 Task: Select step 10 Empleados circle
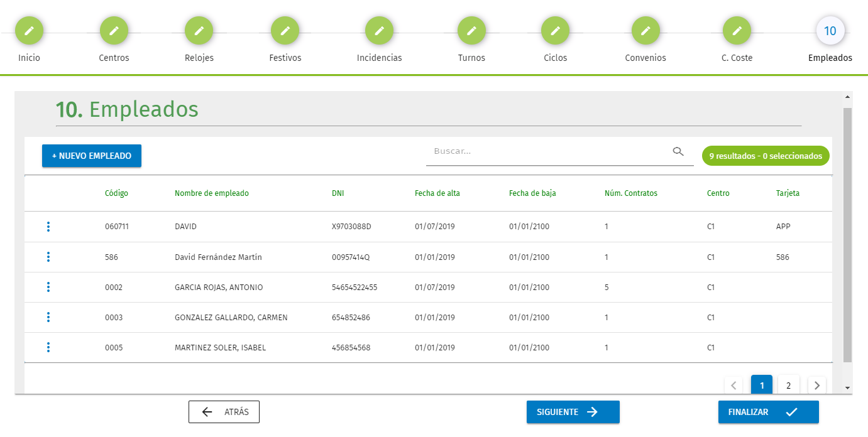tap(830, 30)
